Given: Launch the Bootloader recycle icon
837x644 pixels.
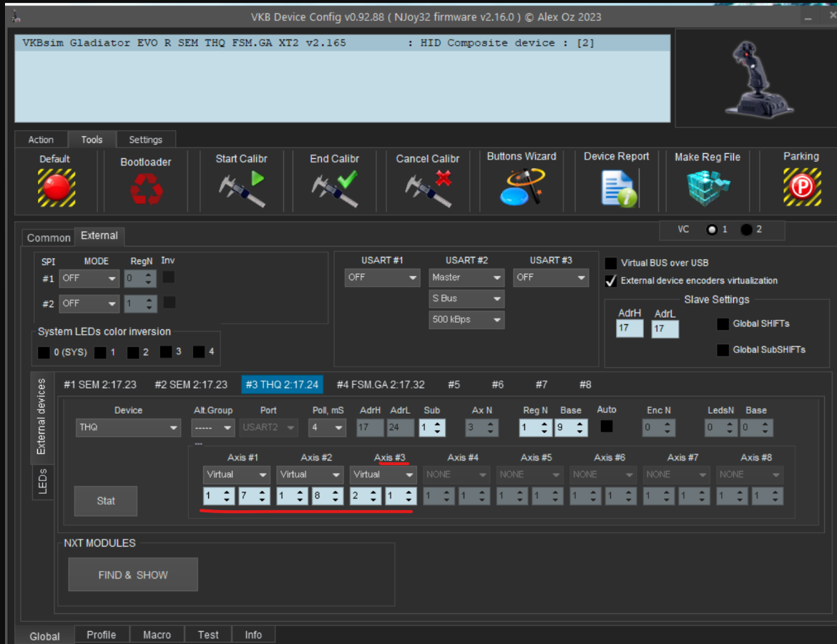Looking at the screenshot, I should pyautogui.click(x=146, y=190).
